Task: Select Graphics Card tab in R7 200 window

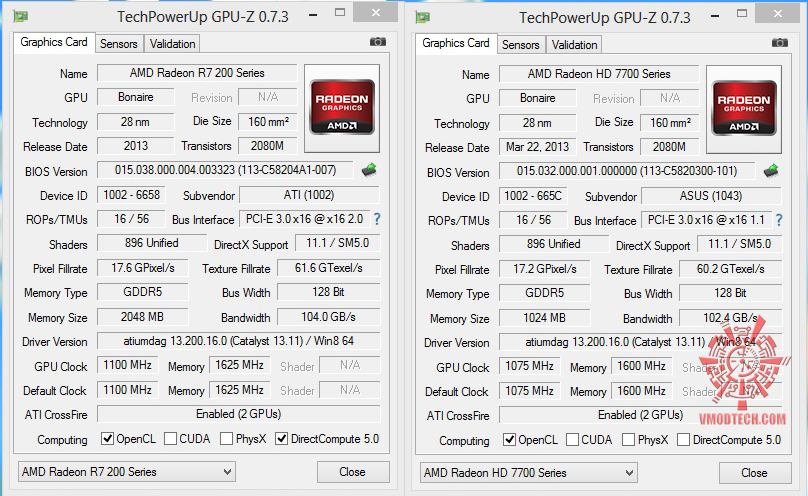Action: click(54, 42)
